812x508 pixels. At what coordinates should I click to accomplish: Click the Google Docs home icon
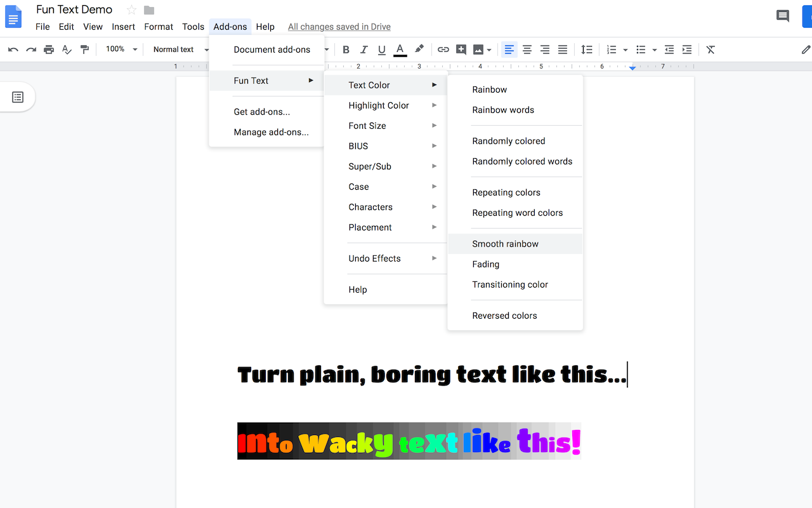click(13, 17)
